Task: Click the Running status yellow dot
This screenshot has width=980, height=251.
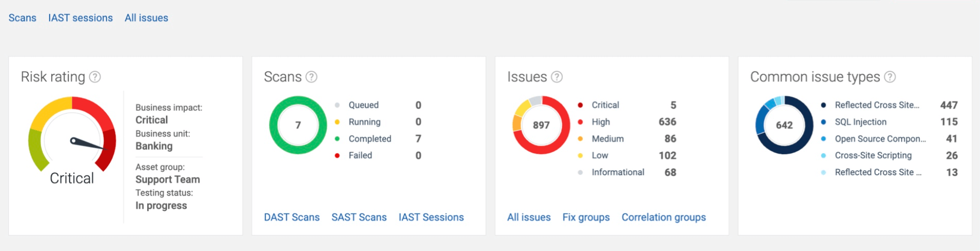Action: [x=337, y=122]
